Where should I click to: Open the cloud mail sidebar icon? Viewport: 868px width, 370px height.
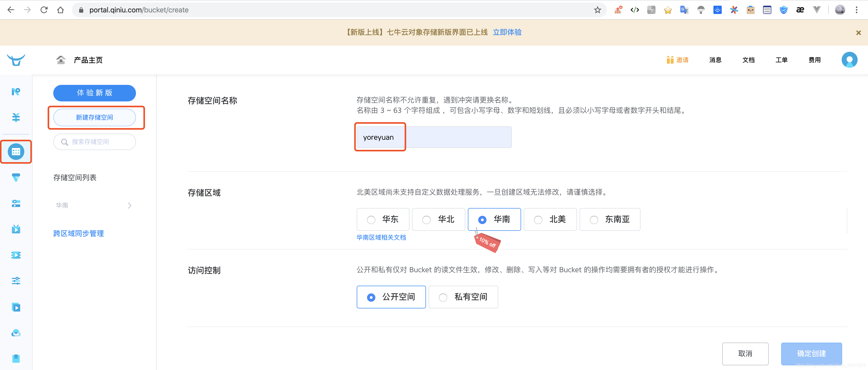coord(16,333)
